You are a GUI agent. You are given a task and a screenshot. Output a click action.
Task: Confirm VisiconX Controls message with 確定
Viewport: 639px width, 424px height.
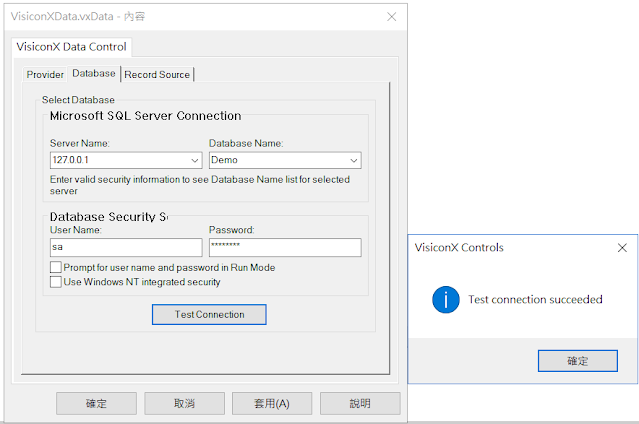click(x=577, y=361)
